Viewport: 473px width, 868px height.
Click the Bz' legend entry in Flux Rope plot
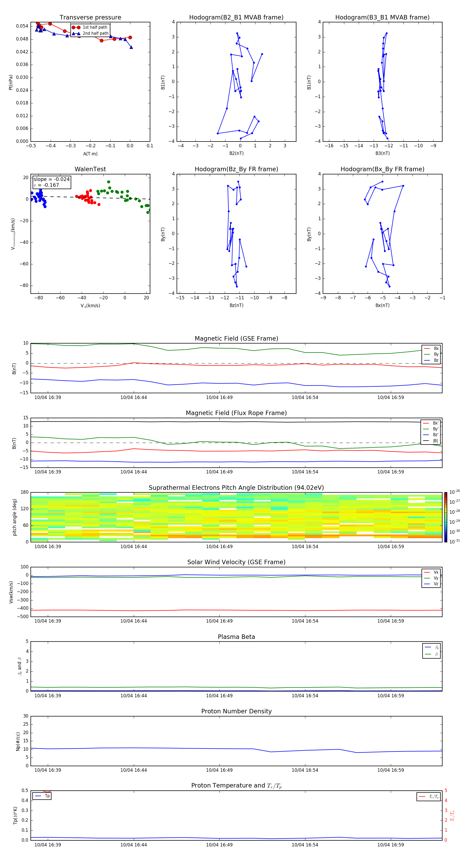431,435
